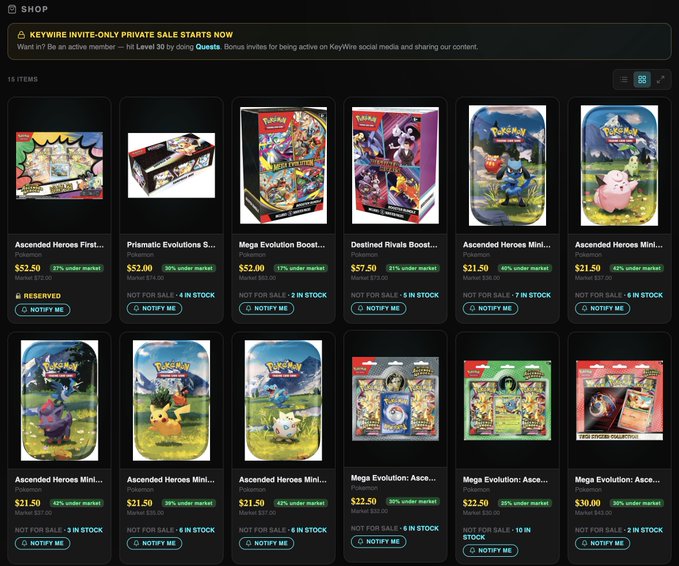Click Notify Me for Mega Evolution Booster
This screenshot has width=679, height=566.
[x=267, y=308]
